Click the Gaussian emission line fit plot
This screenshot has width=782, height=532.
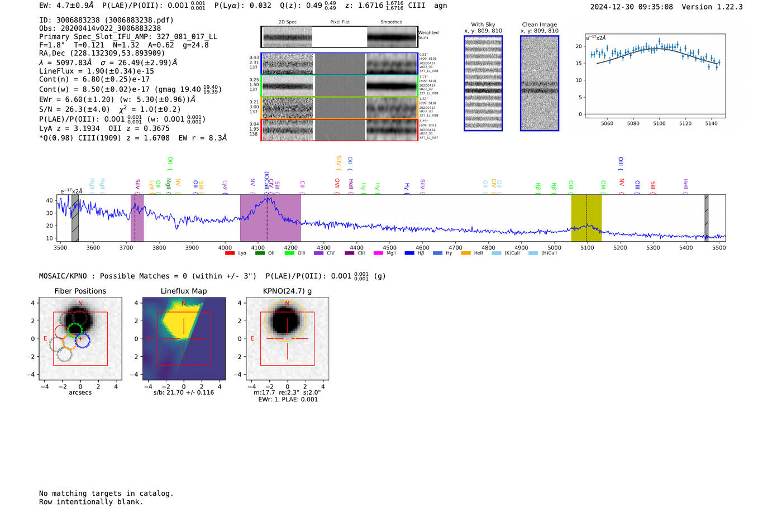point(655,76)
